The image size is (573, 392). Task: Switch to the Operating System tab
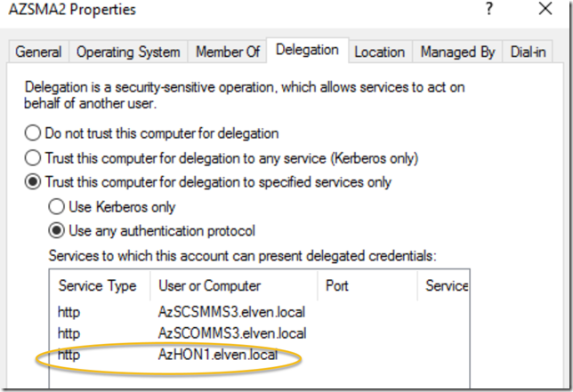(x=128, y=52)
